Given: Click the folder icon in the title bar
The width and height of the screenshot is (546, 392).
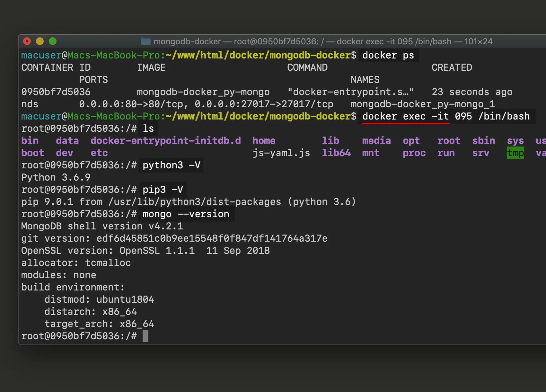Looking at the screenshot, I should (146, 41).
